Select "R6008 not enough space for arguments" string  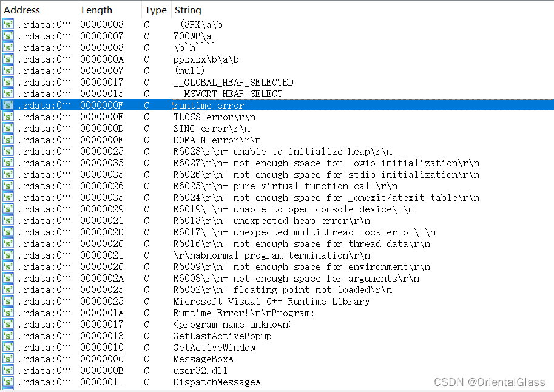(x=296, y=279)
